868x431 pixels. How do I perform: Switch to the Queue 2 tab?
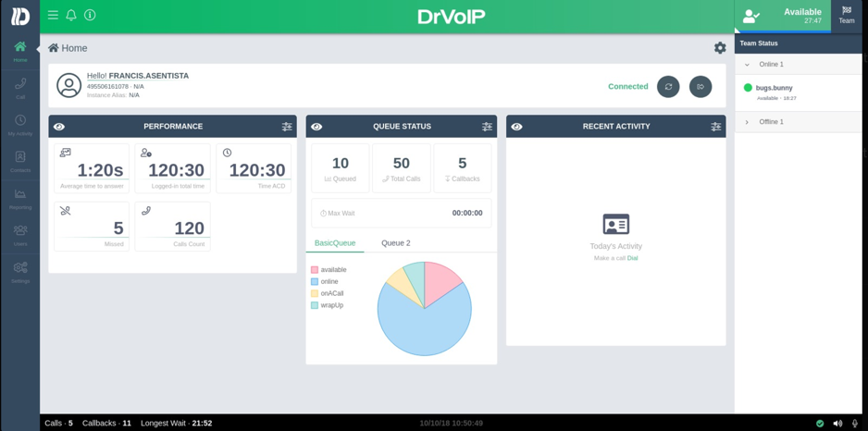click(x=396, y=243)
